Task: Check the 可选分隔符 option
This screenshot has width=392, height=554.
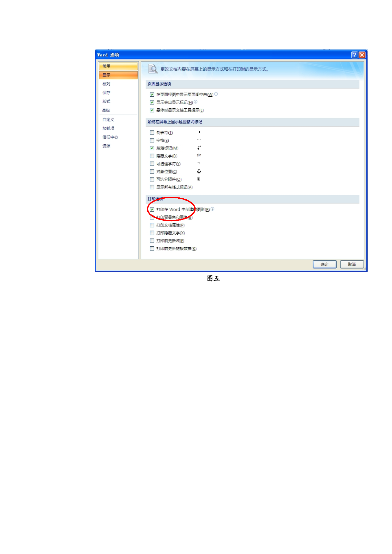Action: (152, 179)
